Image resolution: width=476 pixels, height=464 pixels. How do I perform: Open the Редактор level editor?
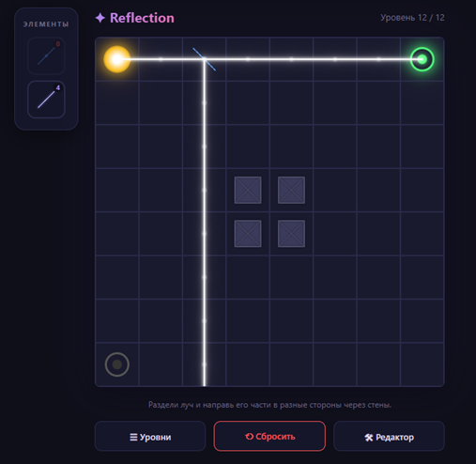click(x=389, y=437)
